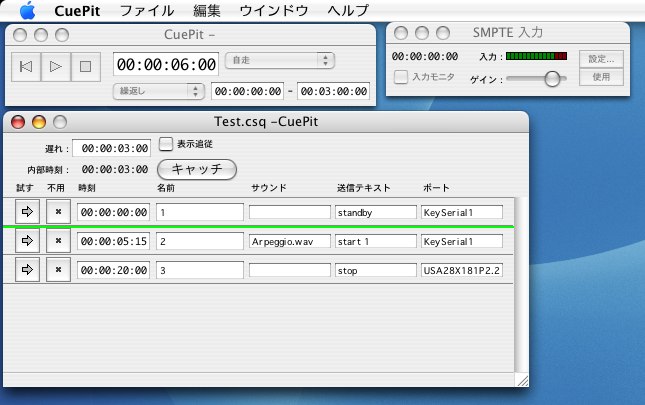This screenshot has height=405, width=645.
Task: Edit cue 1 time field 00:00:00:00
Action: 113,213
